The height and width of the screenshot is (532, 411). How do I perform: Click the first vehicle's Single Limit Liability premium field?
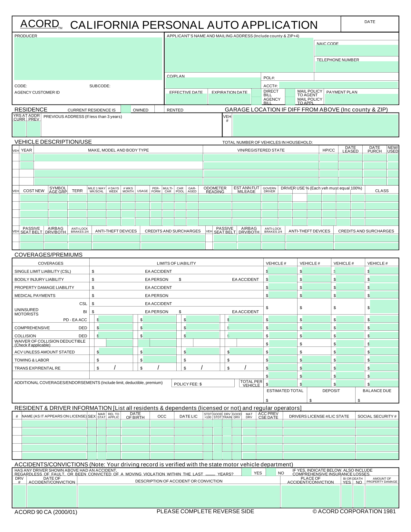(x=282, y=270)
